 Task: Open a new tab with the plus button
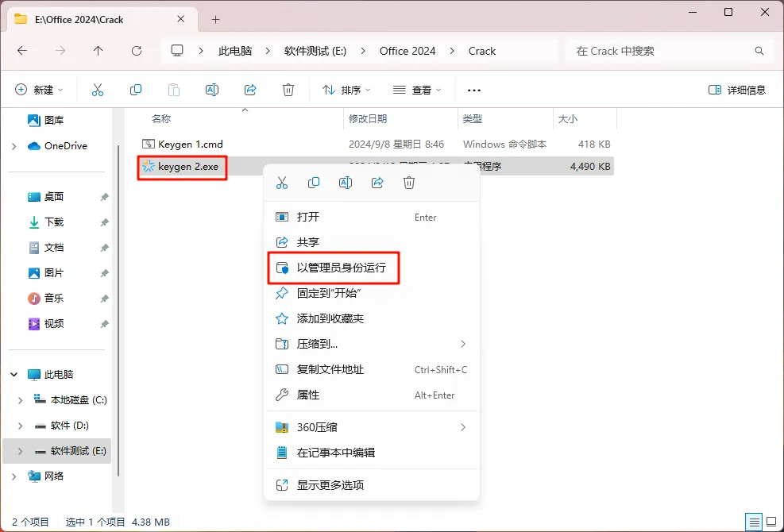point(215,20)
